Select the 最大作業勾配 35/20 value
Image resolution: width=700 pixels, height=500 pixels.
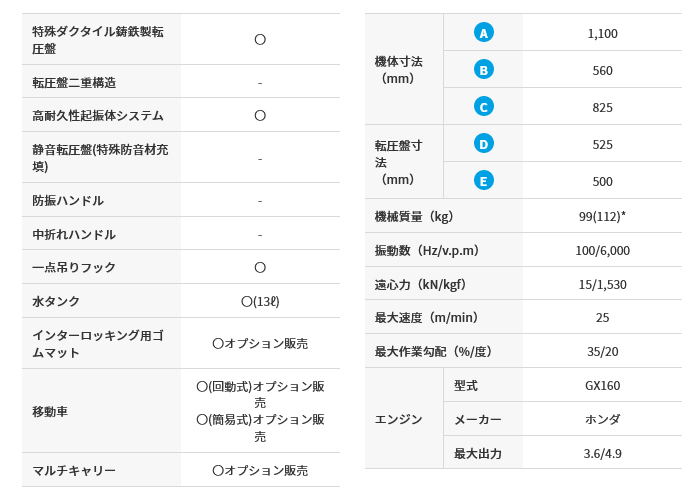(x=602, y=351)
